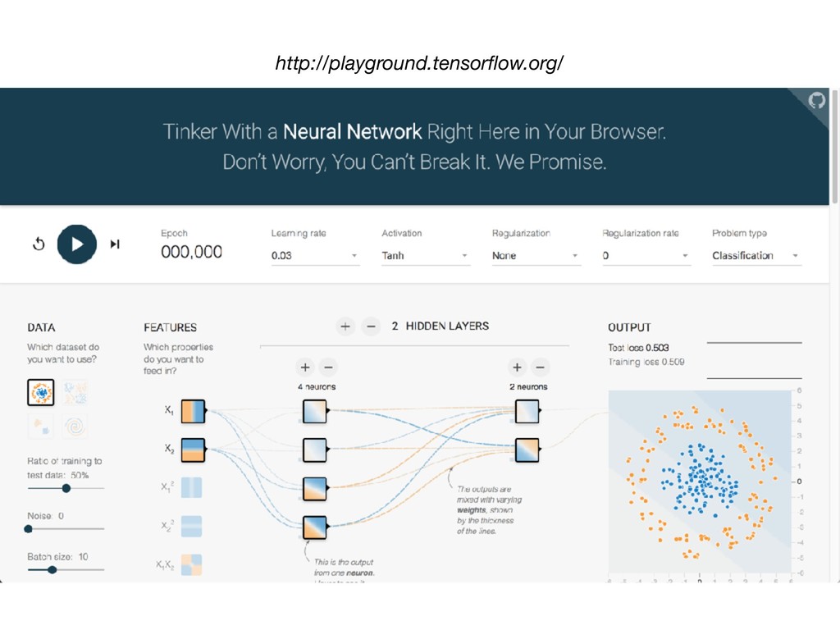Image resolution: width=840 pixels, height=630 pixels.
Task: Adjust the Batch size slider handle
Action: [52, 569]
